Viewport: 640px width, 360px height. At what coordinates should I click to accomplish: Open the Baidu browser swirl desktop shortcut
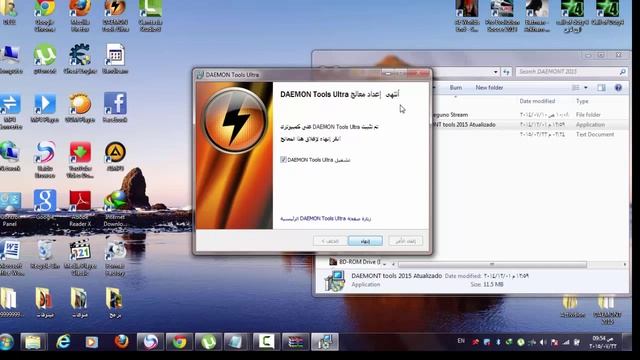pyautogui.click(x=45, y=160)
